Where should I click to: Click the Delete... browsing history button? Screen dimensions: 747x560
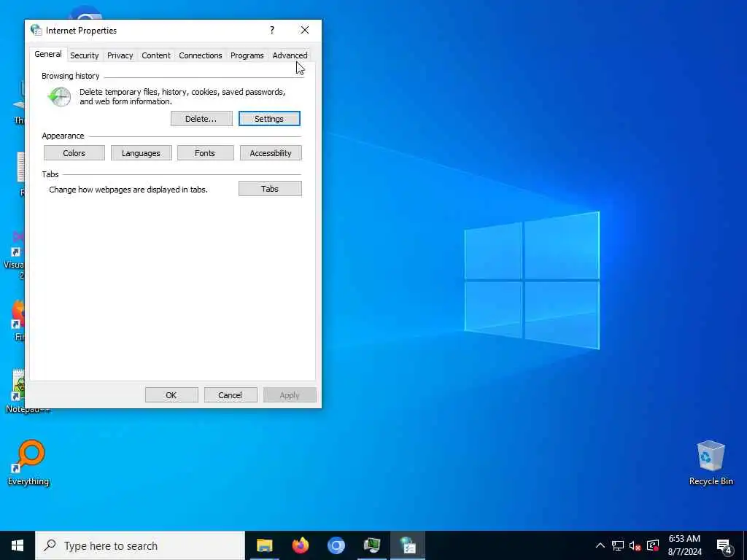coord(201,119)
